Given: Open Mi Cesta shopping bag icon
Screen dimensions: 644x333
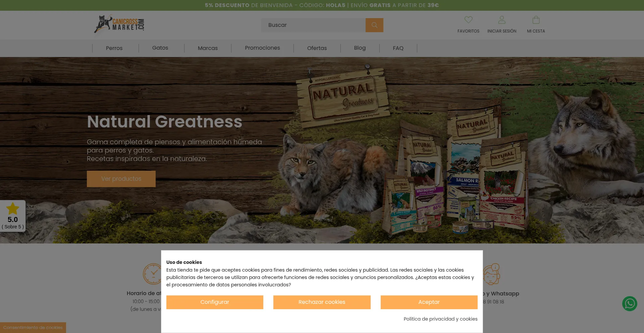Looking at the screenshot, I should pyautogui.click(x=536, y=20).
